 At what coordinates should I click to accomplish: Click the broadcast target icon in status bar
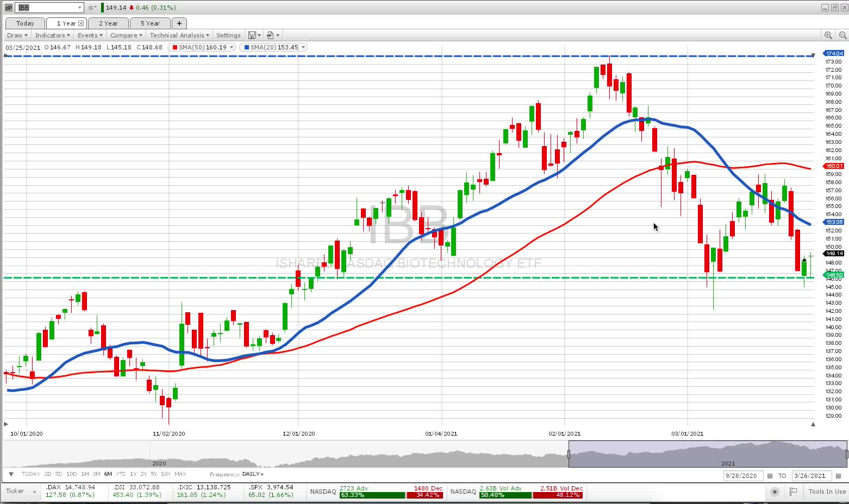(775, 492)
